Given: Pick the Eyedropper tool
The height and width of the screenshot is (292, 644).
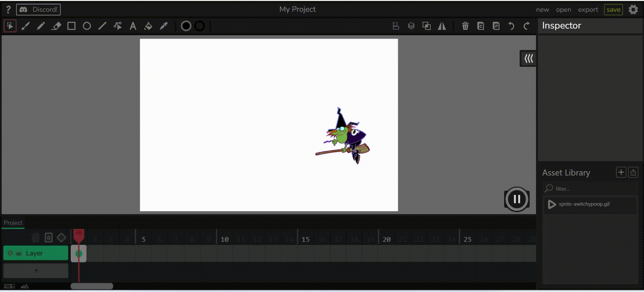Looking at the screenshot, I should 164,26.
